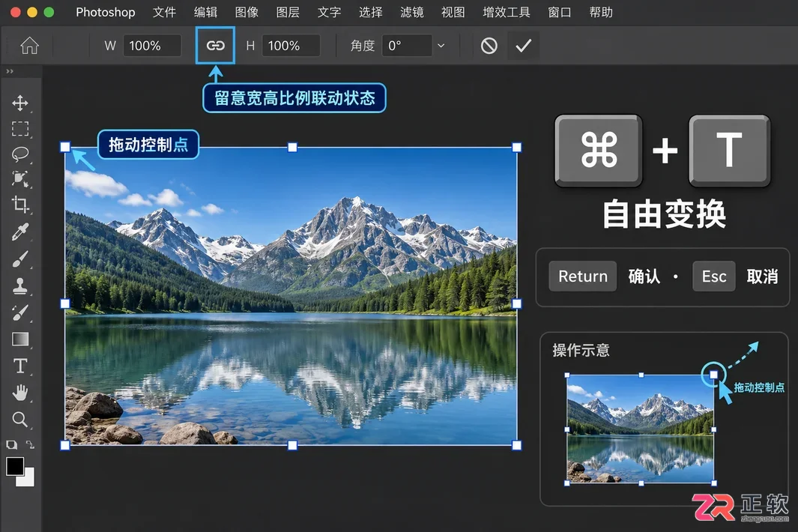Click the middle-right transform handle
This screenshot has width=798, height=532.
[516, 304]
